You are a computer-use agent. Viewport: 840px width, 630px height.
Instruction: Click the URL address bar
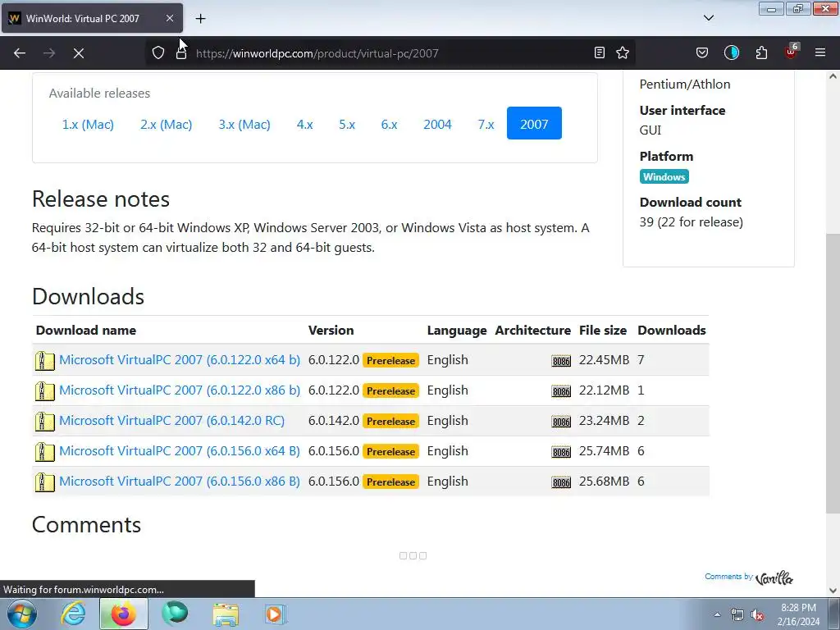pos(390,53)
